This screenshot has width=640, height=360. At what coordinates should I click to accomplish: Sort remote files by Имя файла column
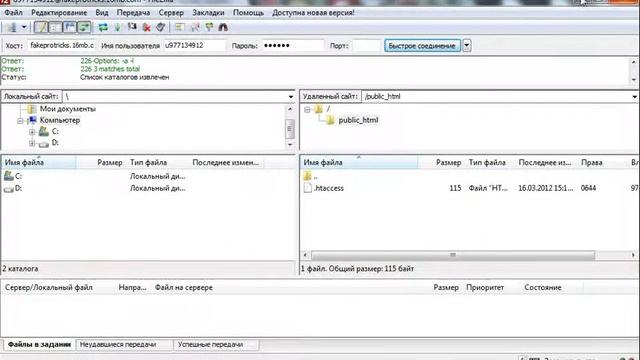click(x=359, y=162)
